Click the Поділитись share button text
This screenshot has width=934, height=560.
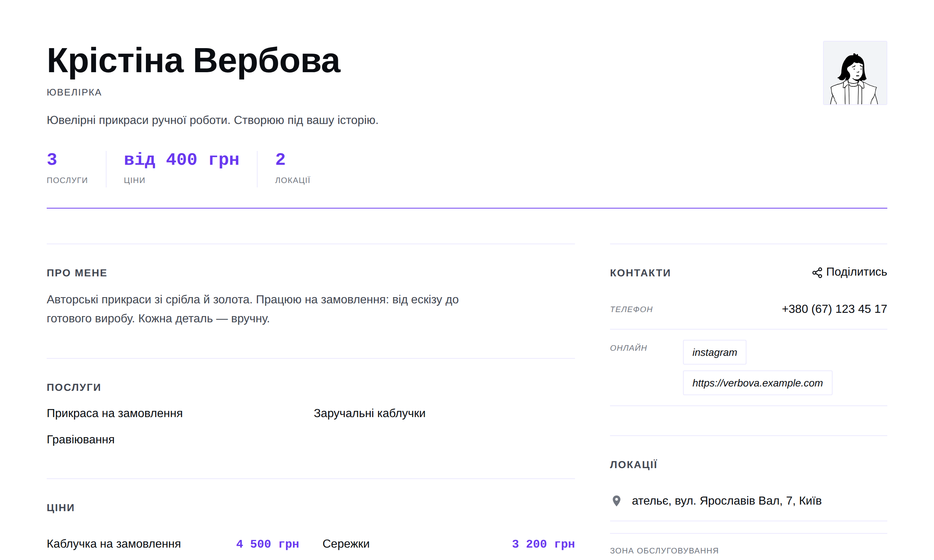coord(856,272)
